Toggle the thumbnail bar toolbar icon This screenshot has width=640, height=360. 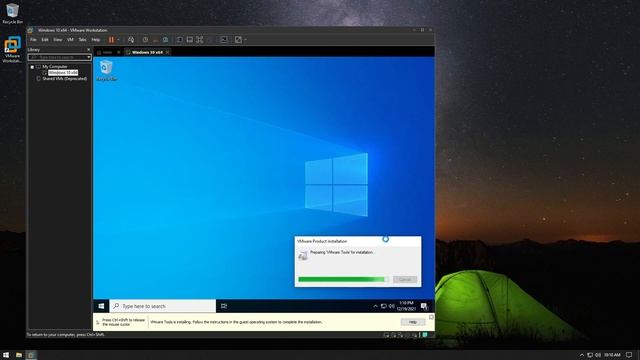coord(189,40)
